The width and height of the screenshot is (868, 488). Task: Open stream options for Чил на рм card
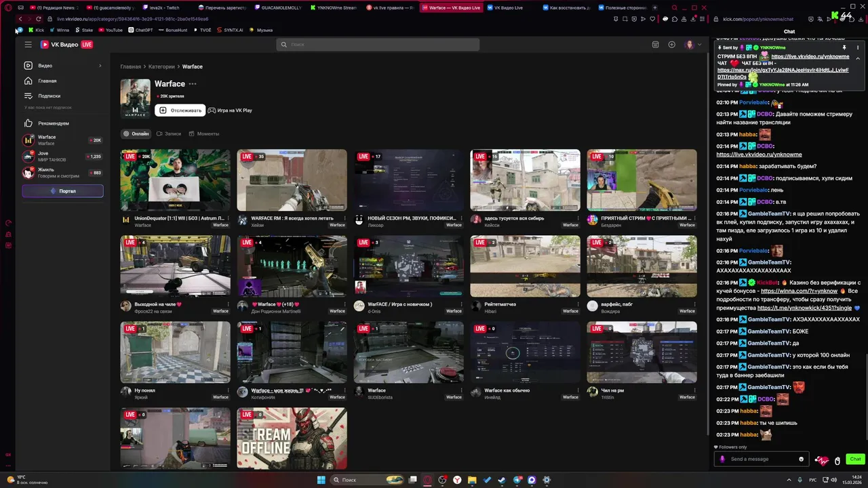(x=694, y=390)
